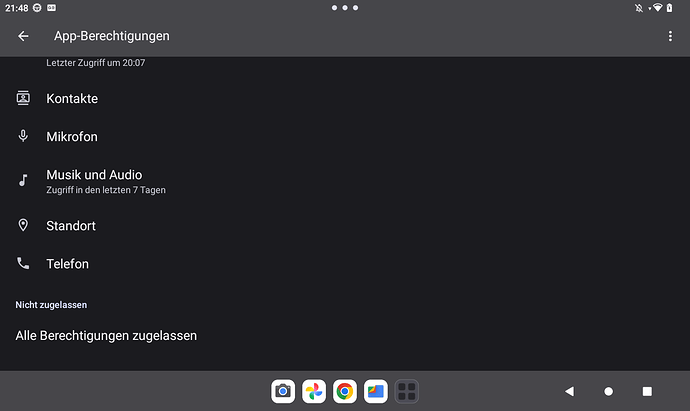Click the microphone icon
This screenshot has height=411, width=690.
pos(23,136)
